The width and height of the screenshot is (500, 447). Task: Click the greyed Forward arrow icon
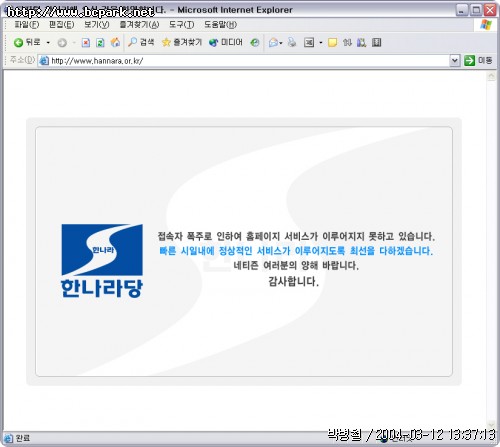[62, 42]
